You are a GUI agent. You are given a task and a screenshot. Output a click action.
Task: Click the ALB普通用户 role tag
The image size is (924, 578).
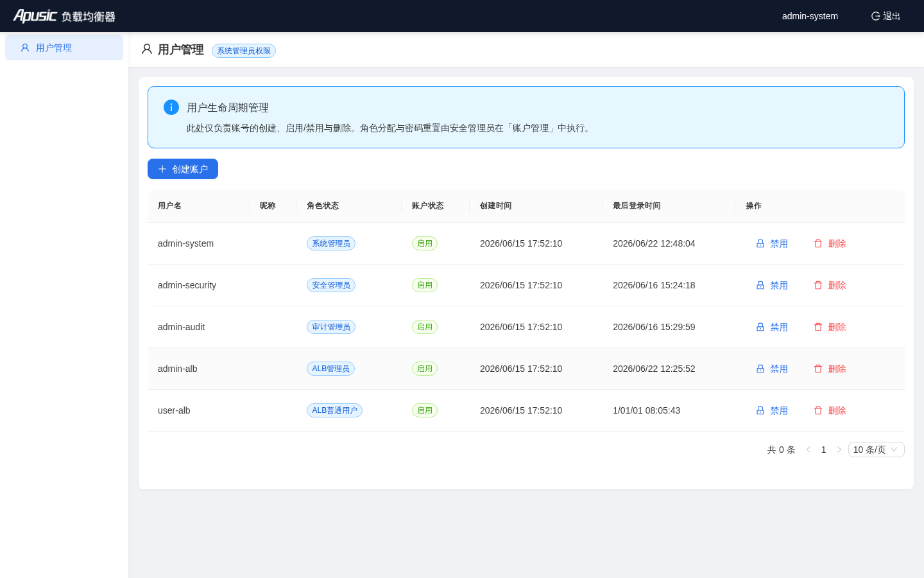[334, 410]
